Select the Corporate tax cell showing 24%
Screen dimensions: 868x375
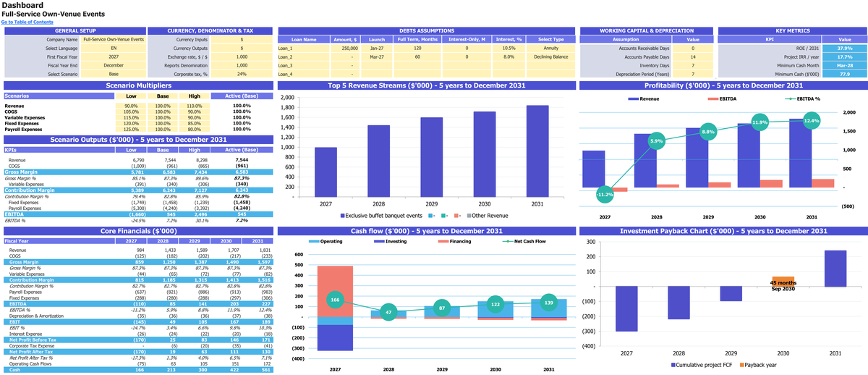coord(242,74)
